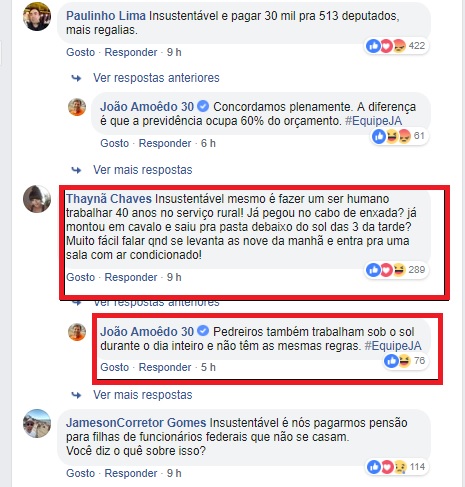Open Paulinho Lima's profile picture
This screenshot has height=487, width=465.
coord(37,17)
